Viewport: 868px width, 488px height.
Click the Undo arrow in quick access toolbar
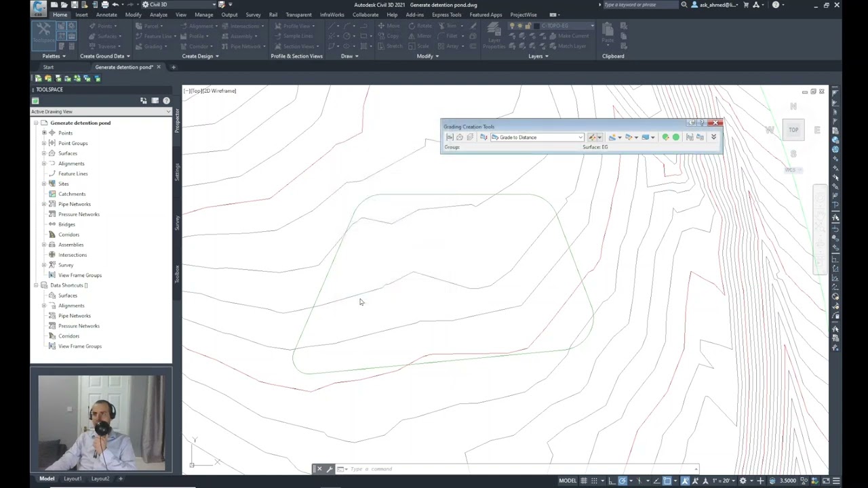(x=115, y=5)
